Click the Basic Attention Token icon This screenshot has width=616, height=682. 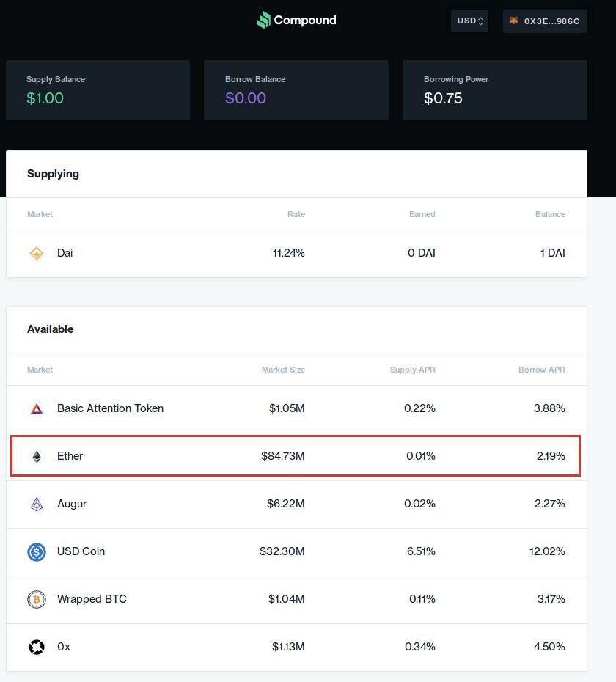[37, 408]
